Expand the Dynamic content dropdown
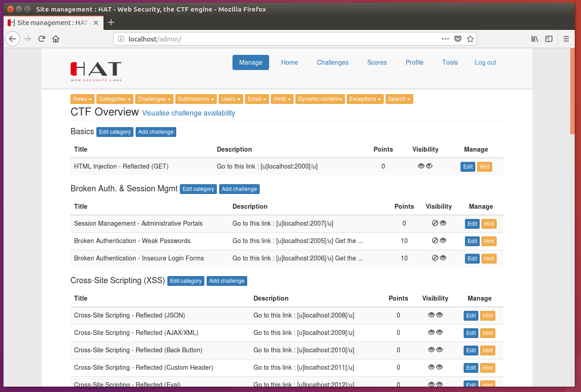581x392 pixels. [320, 99]
